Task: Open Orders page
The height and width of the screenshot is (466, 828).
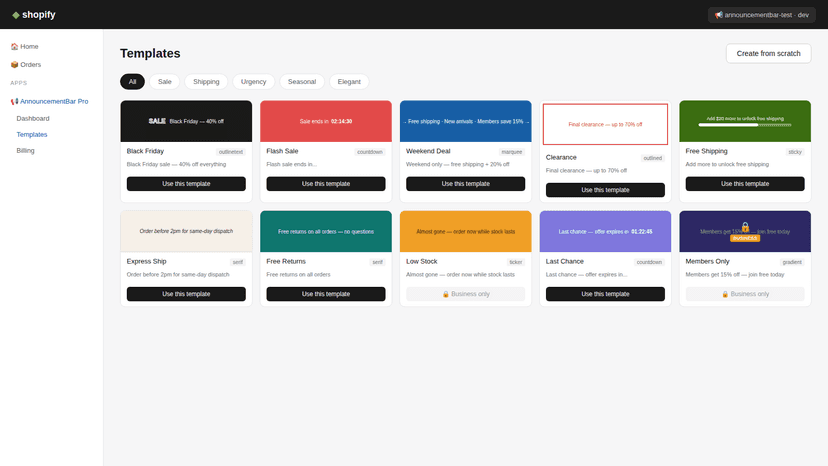Action: [26, 64]
